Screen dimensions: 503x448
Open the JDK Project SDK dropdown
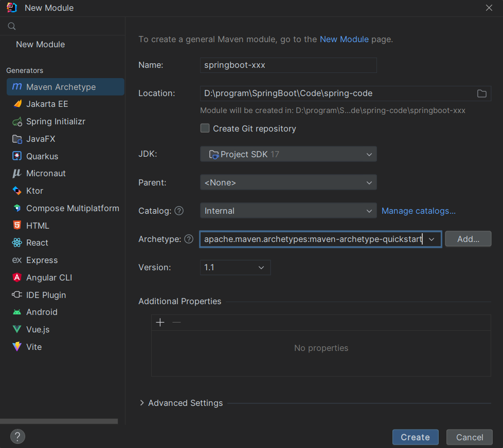[x=289, y=154]
